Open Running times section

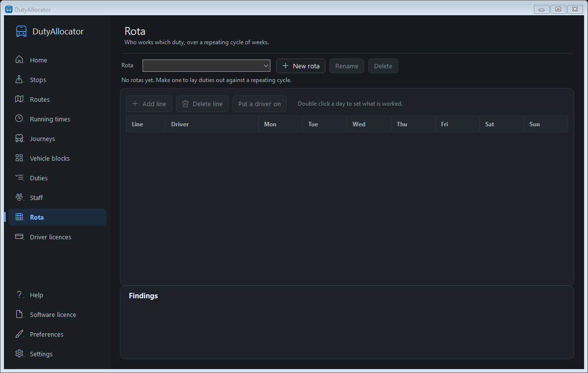[58, 119]
